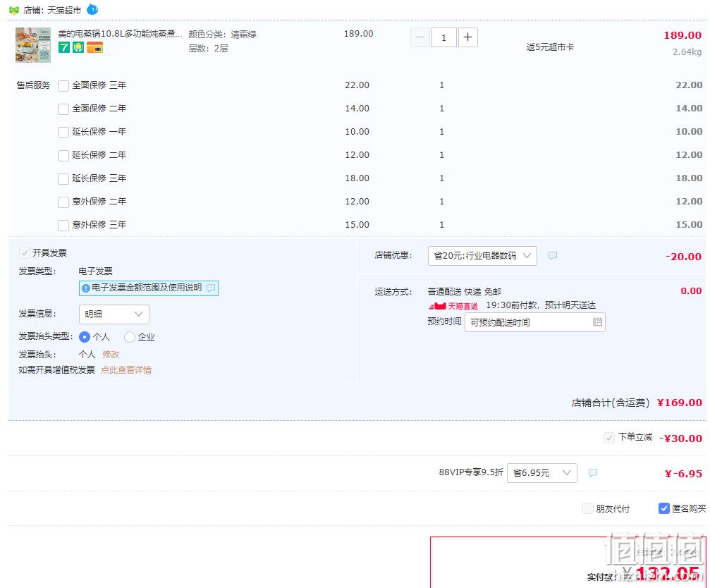This screenshot has height=588, width=710.
Task: Toggle the 开具发票 invoice checkbox
Action: click(x=25, y=252)
